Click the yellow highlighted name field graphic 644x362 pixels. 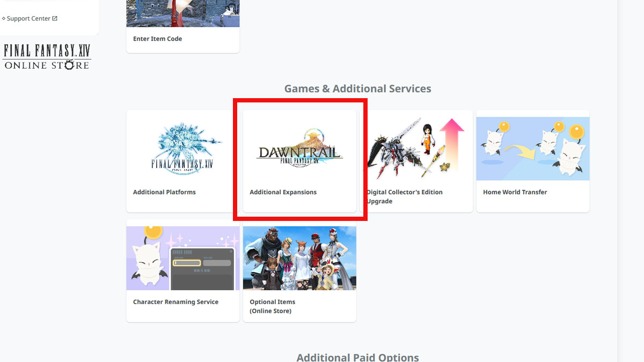pos(187,263)
